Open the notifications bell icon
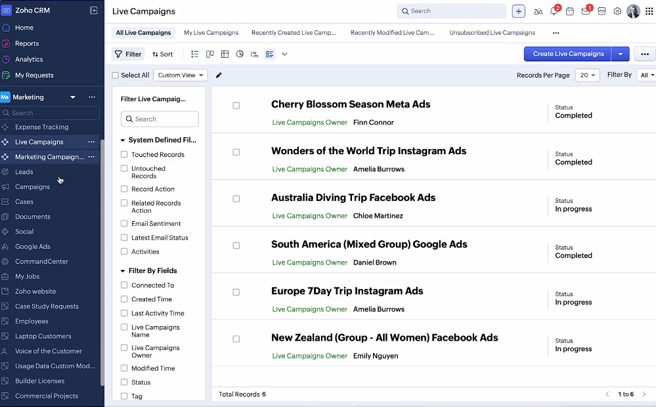The image size is (656, 407). [x=554, y=11]
